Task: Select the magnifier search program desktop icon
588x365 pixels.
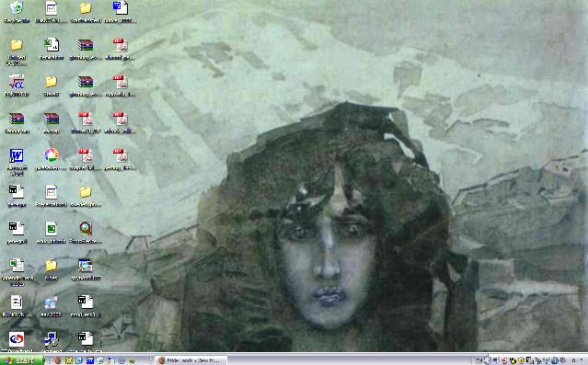Action: pos(86,229)
